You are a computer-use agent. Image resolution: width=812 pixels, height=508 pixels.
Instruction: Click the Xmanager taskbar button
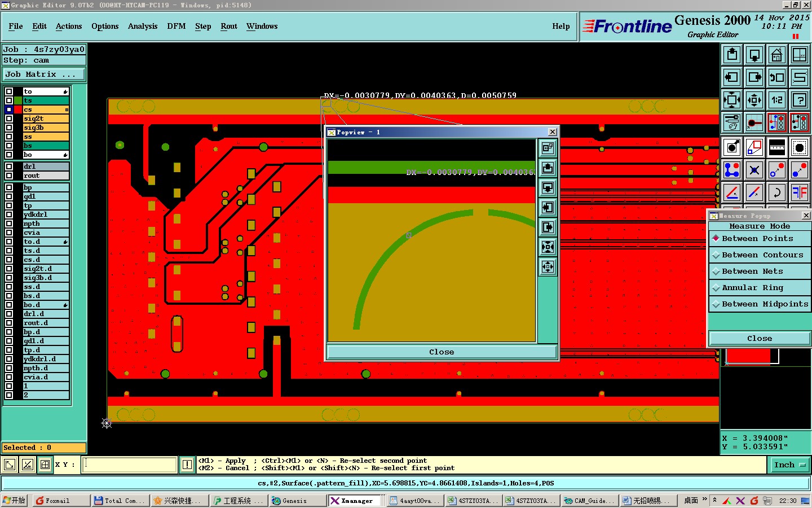[356, 501]
